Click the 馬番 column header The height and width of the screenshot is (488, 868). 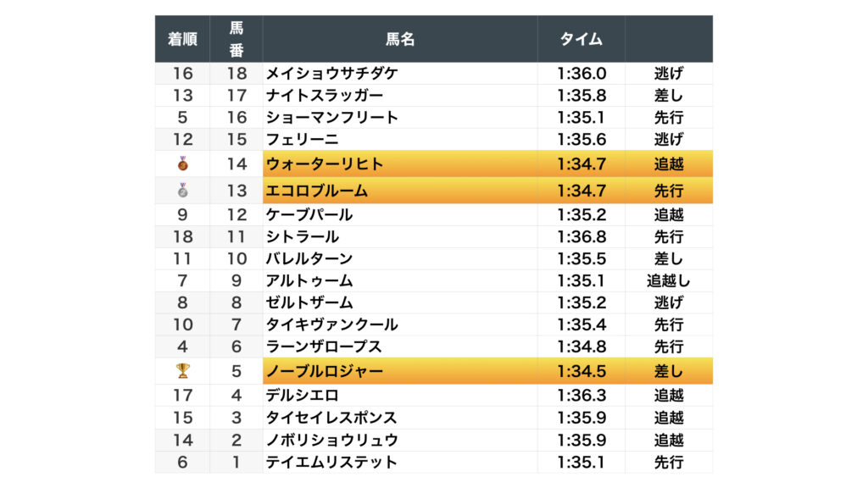[x=236, y=39]
